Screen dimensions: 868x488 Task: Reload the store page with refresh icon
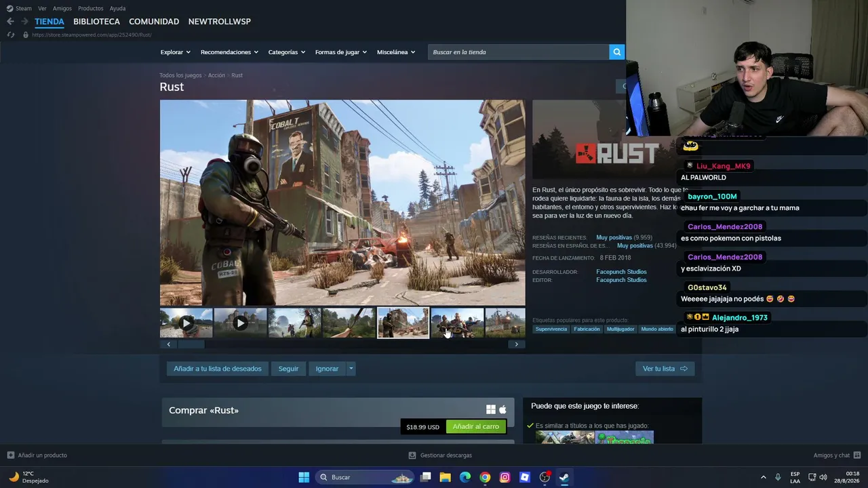[10, 35]
